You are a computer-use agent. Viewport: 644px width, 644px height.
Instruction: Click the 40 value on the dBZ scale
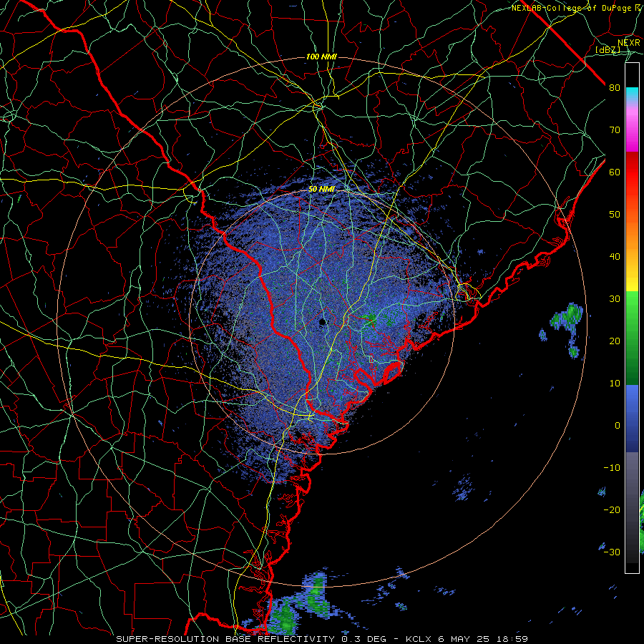tap(615, 256)
